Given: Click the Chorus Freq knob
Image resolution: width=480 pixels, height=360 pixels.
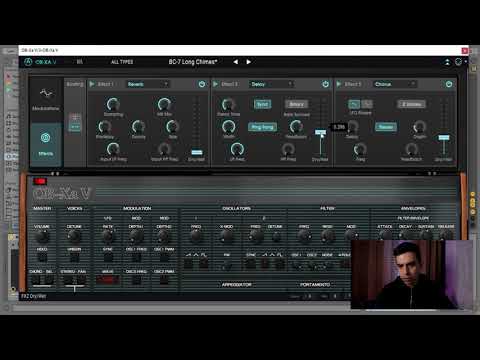Looking at the screenshot, I should pyautogui.click(x=360, y=149).
